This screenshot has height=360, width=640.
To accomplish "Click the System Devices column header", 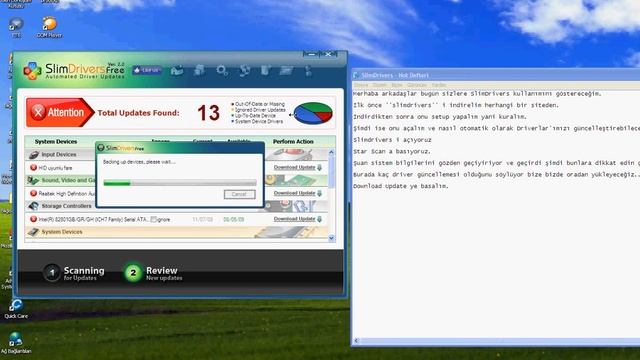I will pyautogui.click(x=56, y=142).
